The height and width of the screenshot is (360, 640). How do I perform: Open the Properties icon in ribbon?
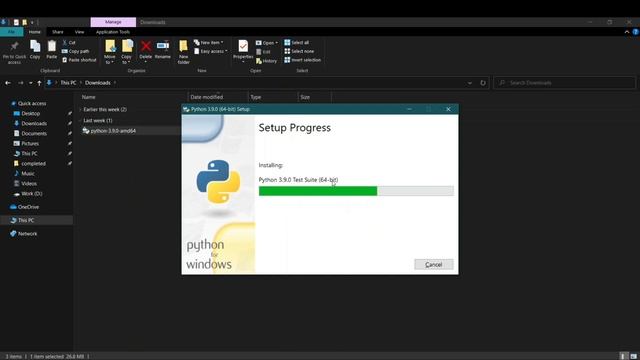(243, 46)
